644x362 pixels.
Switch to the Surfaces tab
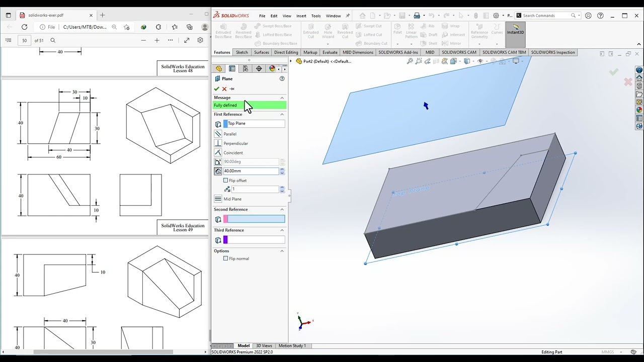262,52
